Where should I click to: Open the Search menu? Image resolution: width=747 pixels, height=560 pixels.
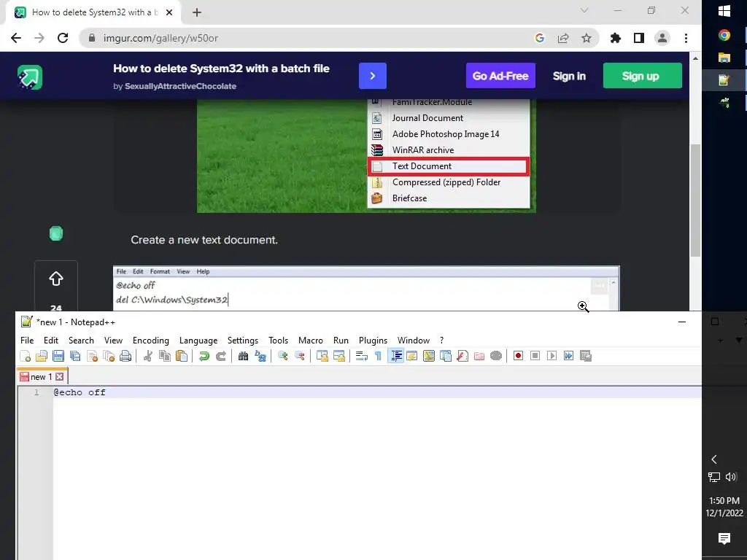(81, 340)
